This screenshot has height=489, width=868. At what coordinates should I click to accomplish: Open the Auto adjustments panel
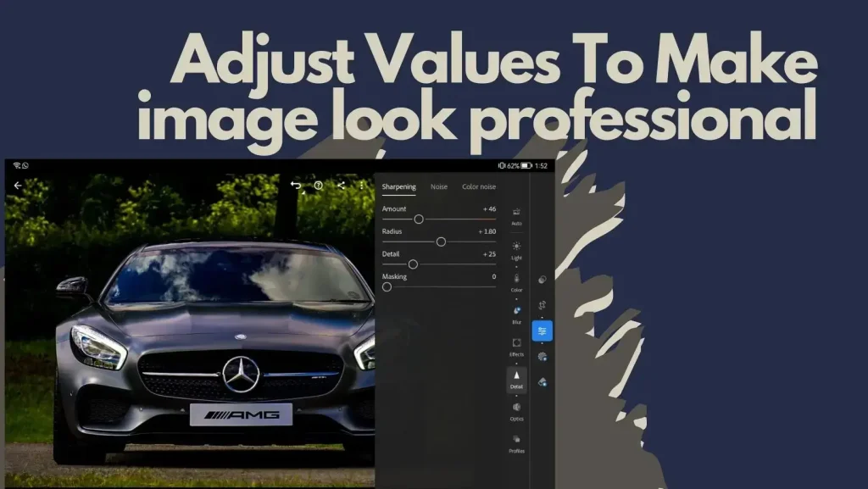pyautogui.click(x=516, y=218)
